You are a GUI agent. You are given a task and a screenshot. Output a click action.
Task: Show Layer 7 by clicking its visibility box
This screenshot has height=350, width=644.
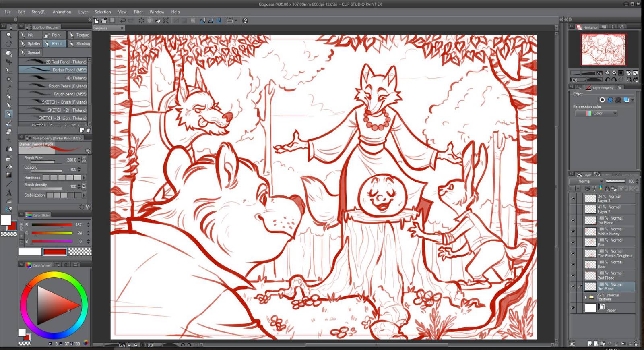(x=573, y=209)
